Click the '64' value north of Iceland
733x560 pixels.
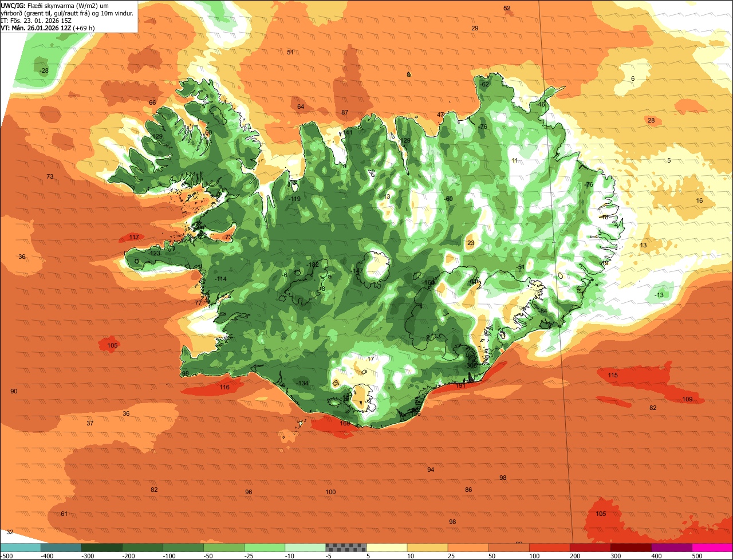click(301, 107)
